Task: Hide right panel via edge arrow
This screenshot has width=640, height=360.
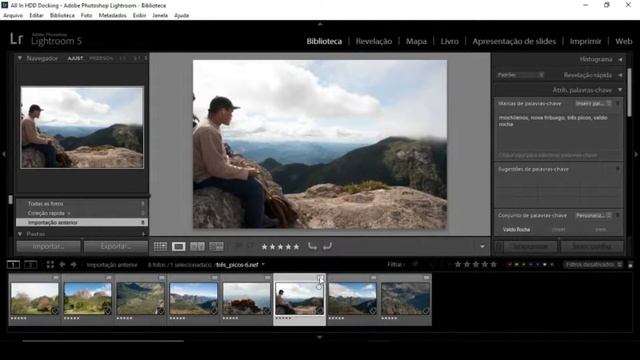Action: (636, 154)
